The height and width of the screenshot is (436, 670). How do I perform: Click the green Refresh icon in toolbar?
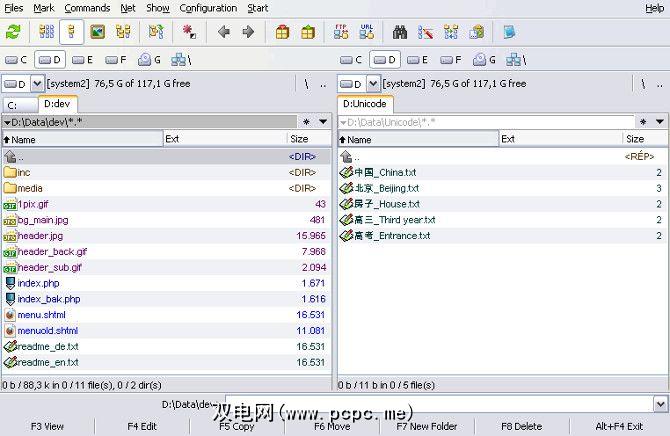[13, 32]
